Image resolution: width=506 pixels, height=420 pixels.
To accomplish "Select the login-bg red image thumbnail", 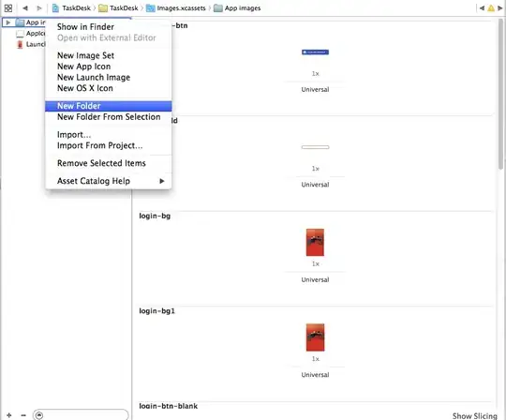I will point(315,242).
